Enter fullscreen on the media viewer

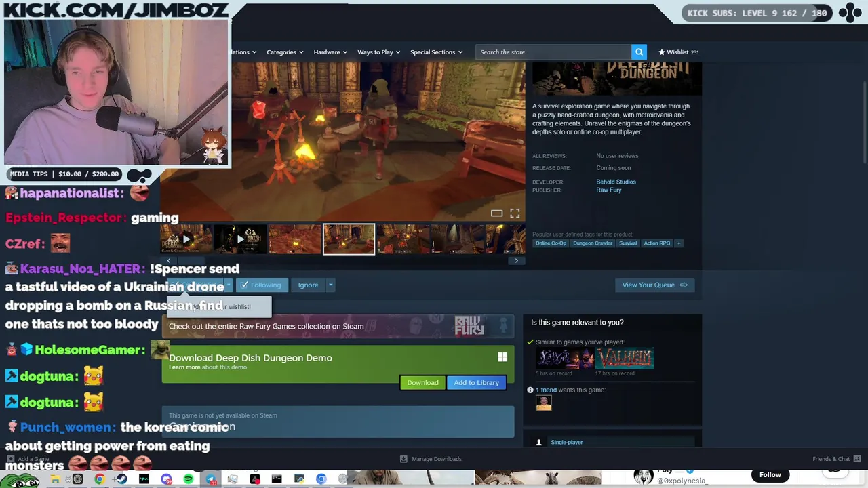pyautogui.click(x=515, y=213)
